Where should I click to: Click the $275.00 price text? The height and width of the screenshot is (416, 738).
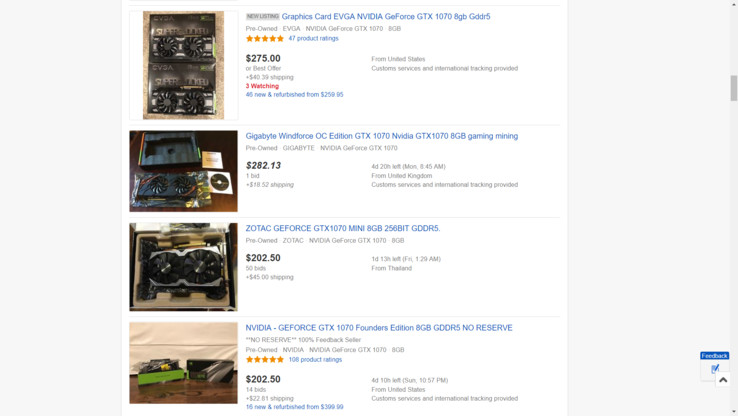coord(263,58)
